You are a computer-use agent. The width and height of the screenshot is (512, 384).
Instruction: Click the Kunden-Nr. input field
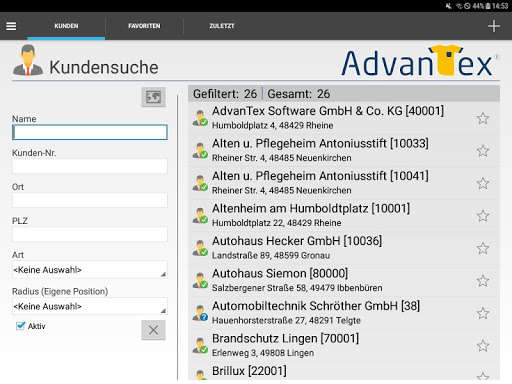tap(90, 166)
